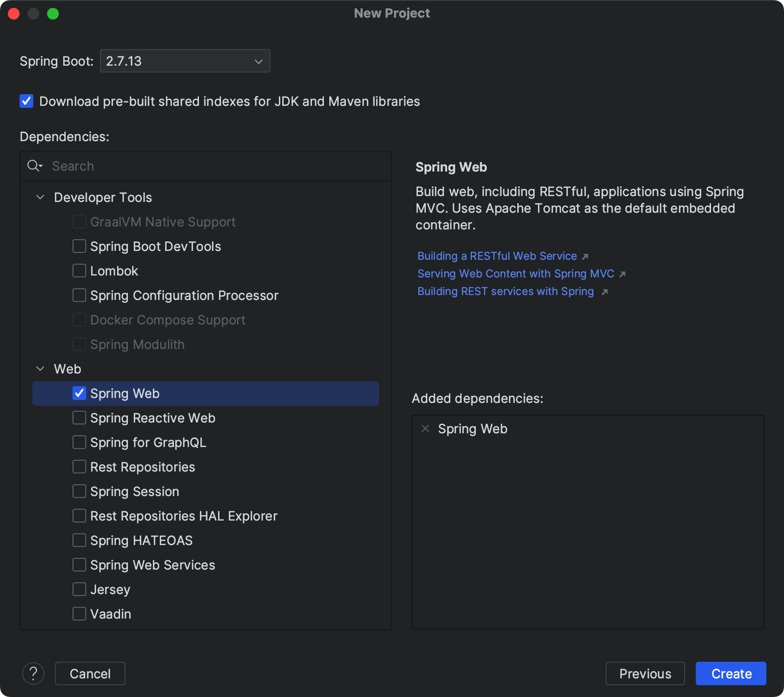Tick Spring Configuration Processor checkbox
This screenshot has height=697, width=784.
pyautogui.click(x=79, y=295)
